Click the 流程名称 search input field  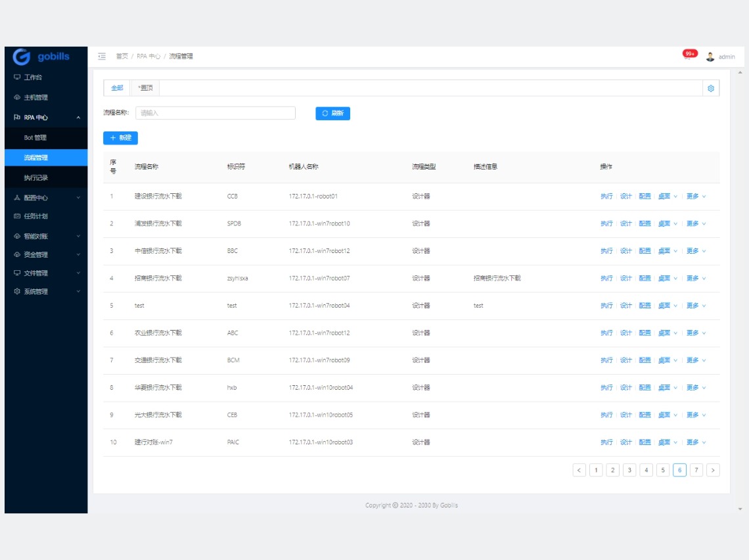(215, 113)
